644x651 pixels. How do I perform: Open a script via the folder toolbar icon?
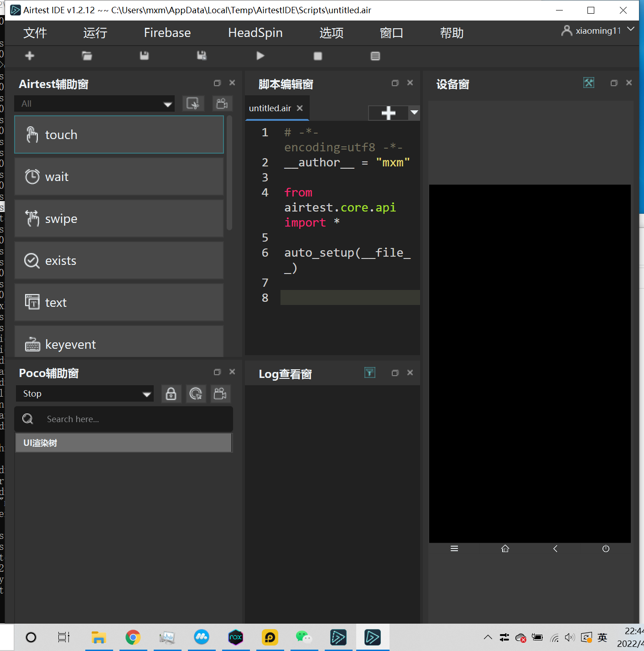(x=87, y=56)
